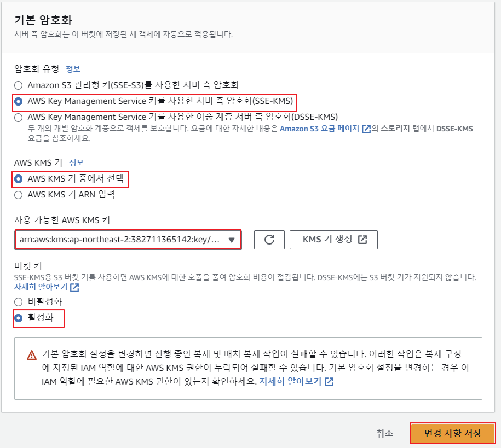501x448 pixels.
Task: Select the SSE-KMS encryption radio option
Action: pyautogui.click(x=19, y=101)
